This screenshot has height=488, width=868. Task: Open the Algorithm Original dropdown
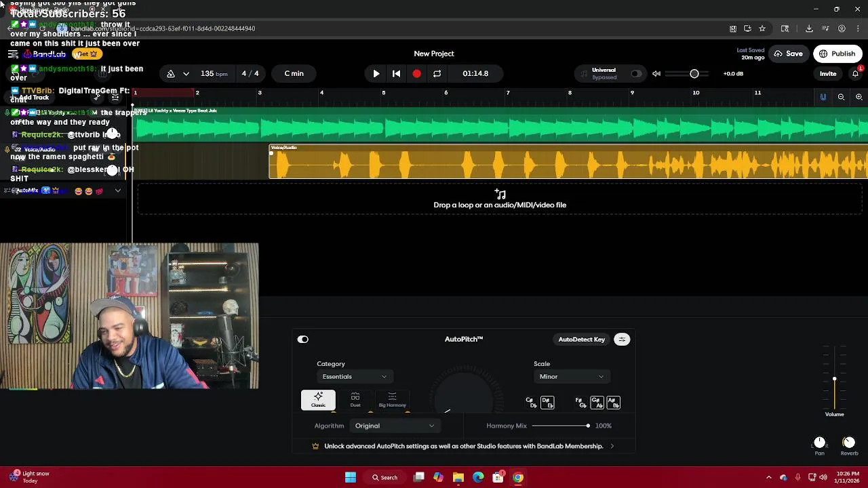tap(395, 426)
